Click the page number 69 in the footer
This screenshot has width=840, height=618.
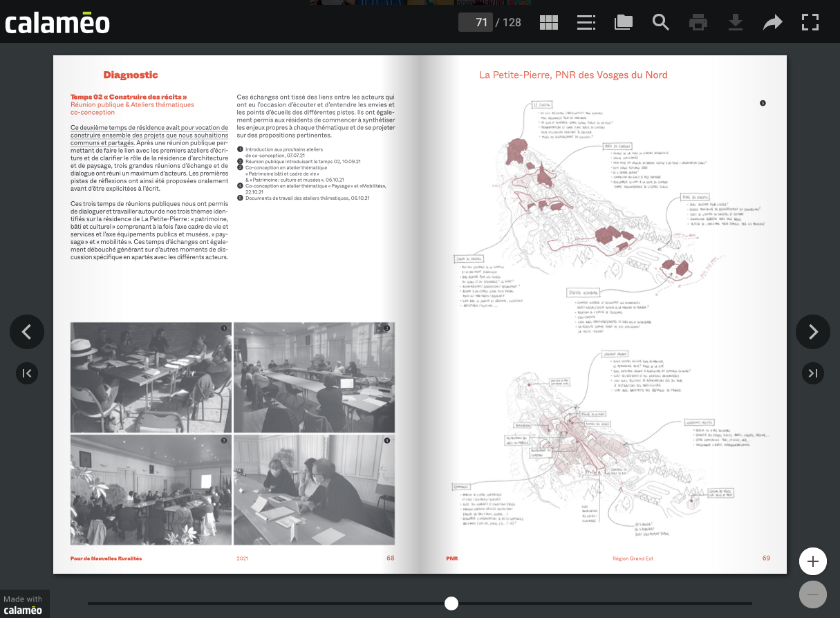tap(766, 558)
